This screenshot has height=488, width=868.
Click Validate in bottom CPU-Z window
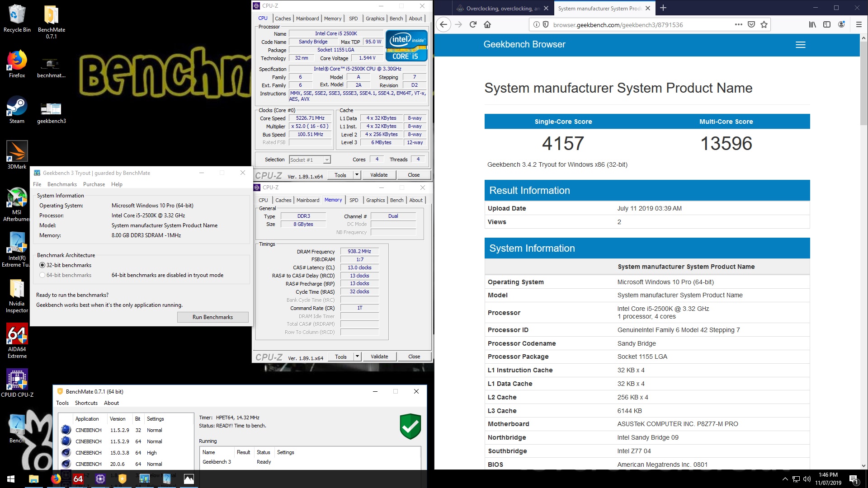click(379, 357)
